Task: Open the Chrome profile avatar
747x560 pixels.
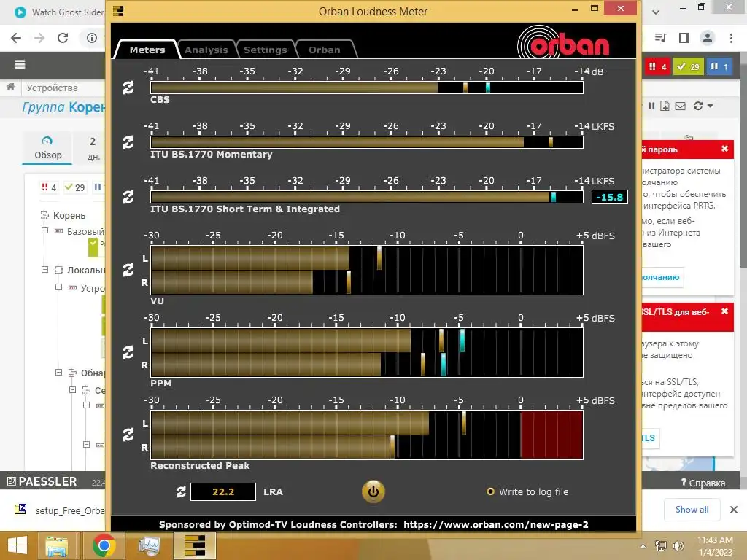Action: tap(708, 38)
